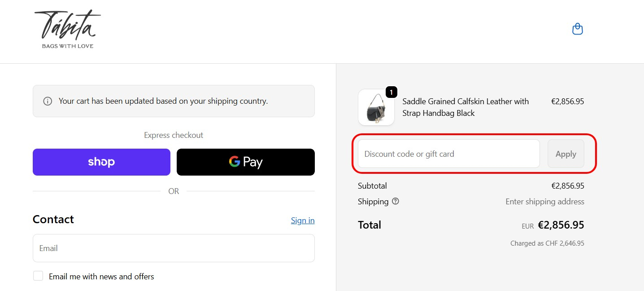Image resolution: width=644 pixels, height=291 pixels.
Task: Click the Tábita store logo
Action: click(67, 28)
